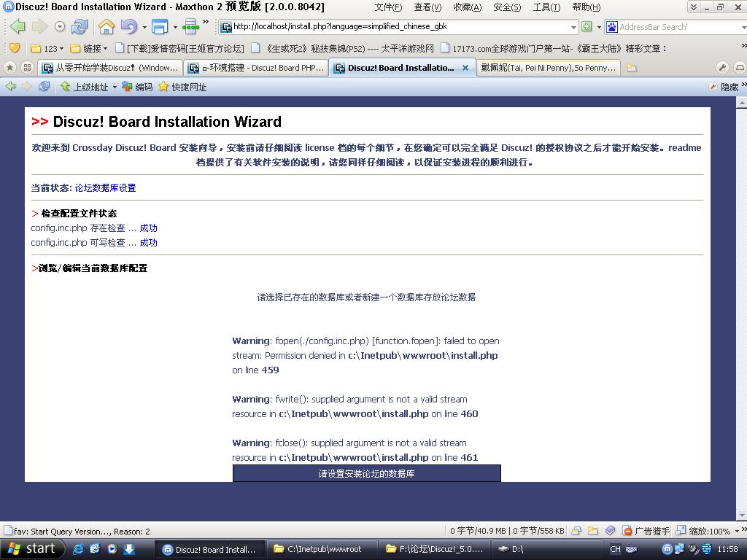747x560 pixels.
Task: Open the new window icon dropdown arrow
Action: [x=175, y=28]
